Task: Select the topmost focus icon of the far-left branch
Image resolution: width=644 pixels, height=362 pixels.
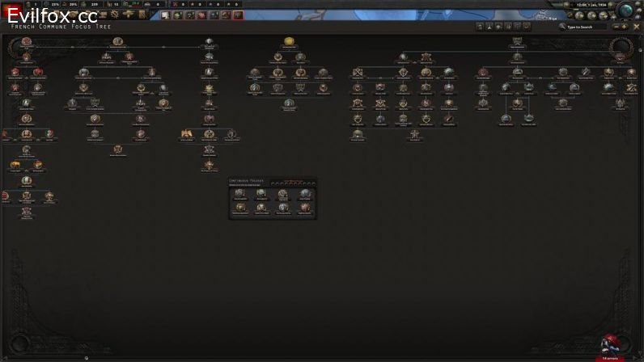Action: [26, 42]
